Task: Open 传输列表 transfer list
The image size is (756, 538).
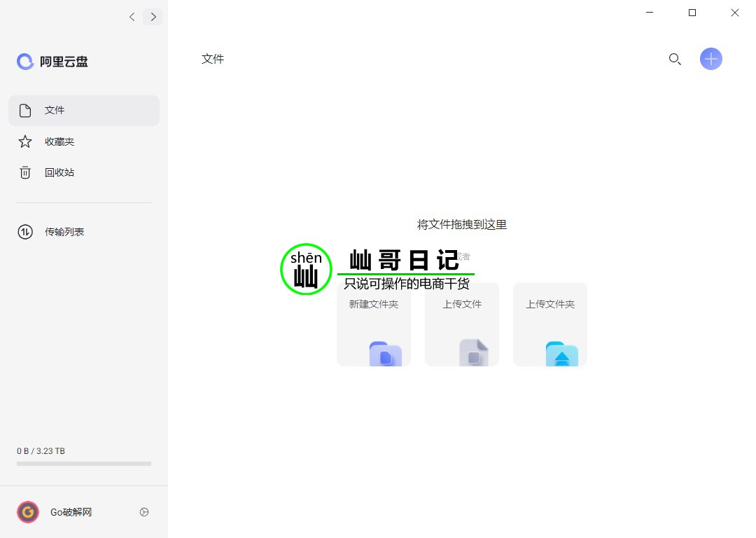Action: 84,232
